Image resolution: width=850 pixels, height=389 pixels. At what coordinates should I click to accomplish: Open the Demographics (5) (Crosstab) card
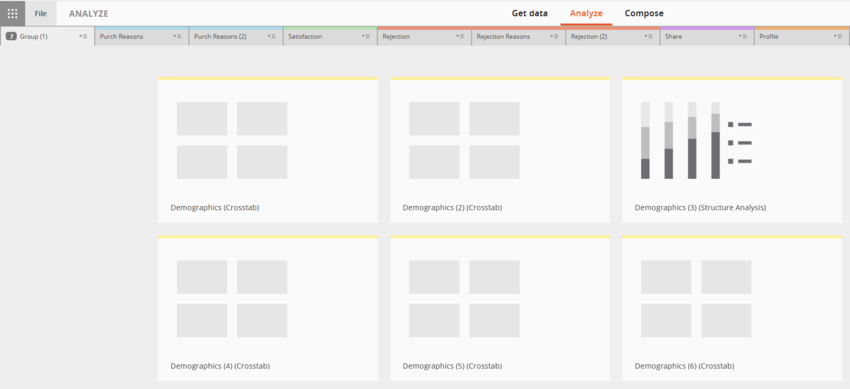click(500, 308)
